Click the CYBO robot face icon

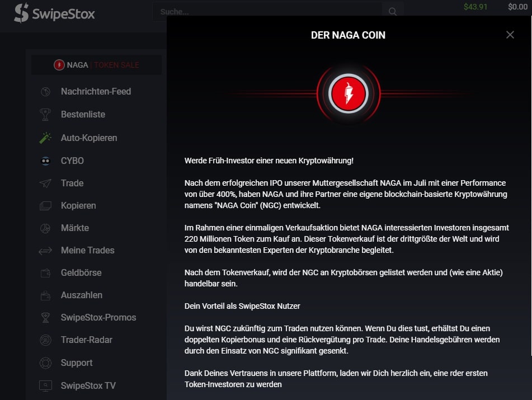(45, 161)
